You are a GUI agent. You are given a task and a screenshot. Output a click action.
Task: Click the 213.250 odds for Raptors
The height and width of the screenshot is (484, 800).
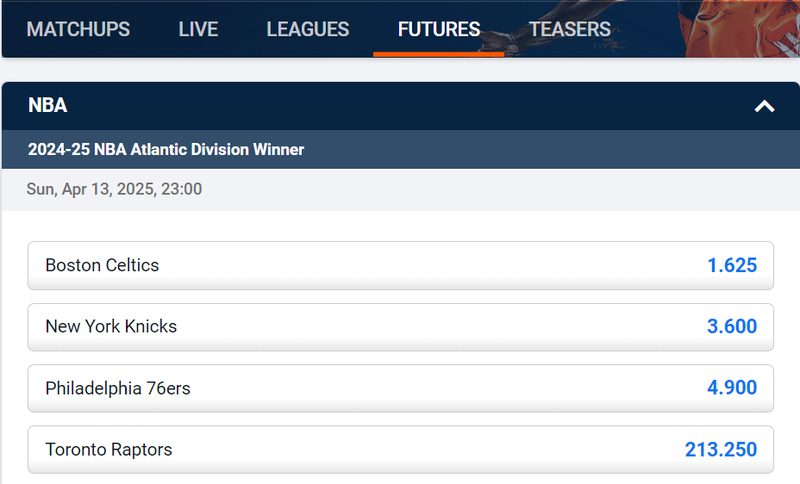(720, 449)
